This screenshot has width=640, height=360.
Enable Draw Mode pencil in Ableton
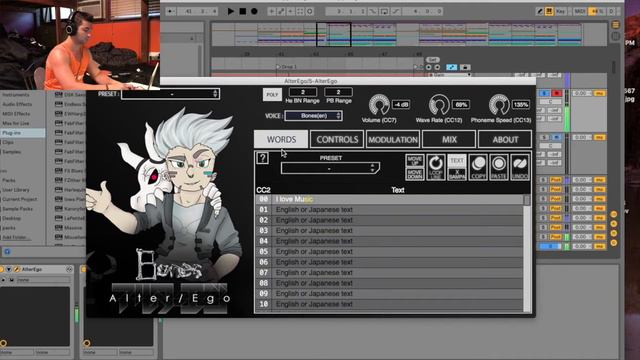click(540, 11)
